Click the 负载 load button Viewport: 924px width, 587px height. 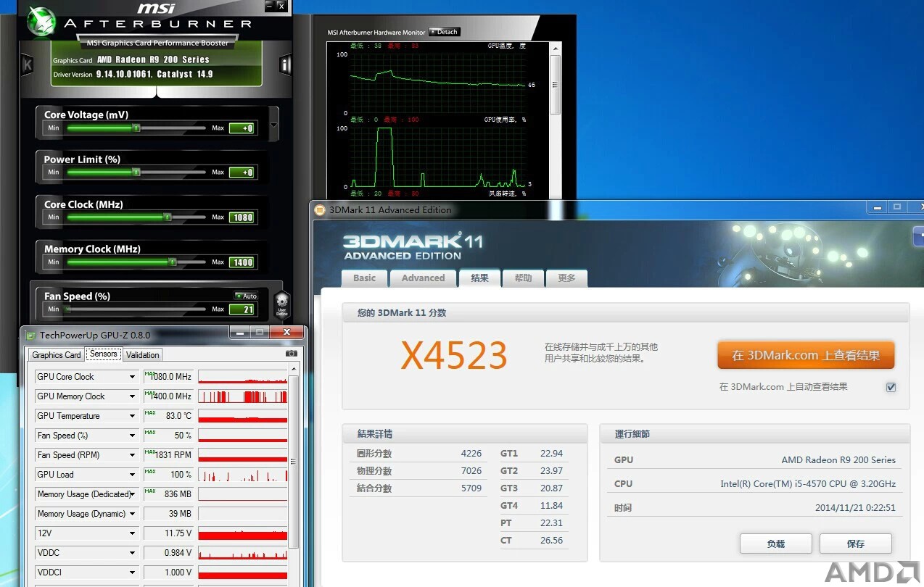point(776,544)
